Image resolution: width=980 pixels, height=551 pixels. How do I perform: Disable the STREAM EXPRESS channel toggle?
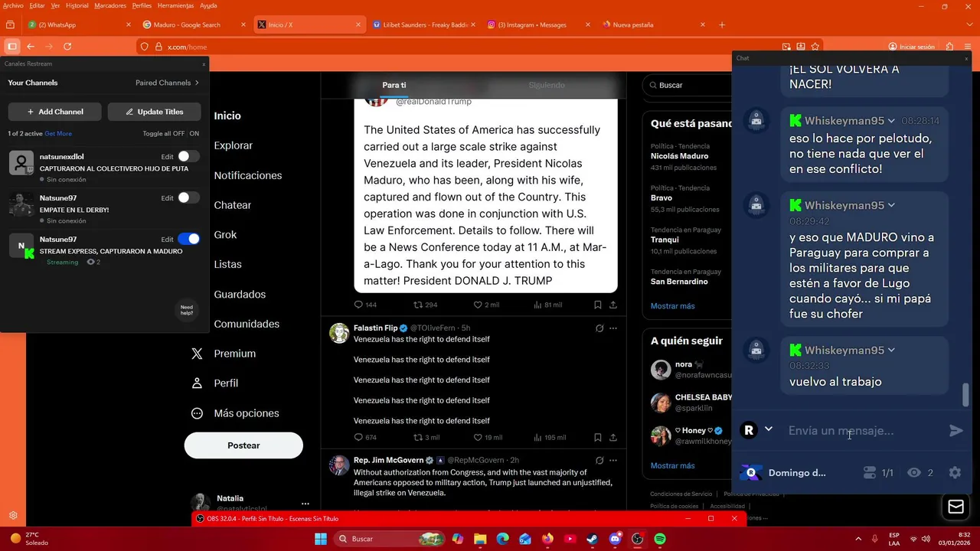pos(188,239)
